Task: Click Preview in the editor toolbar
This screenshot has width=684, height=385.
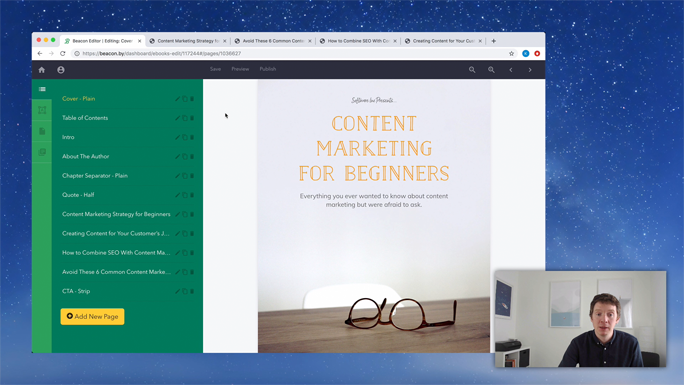Action: point(240,69)
